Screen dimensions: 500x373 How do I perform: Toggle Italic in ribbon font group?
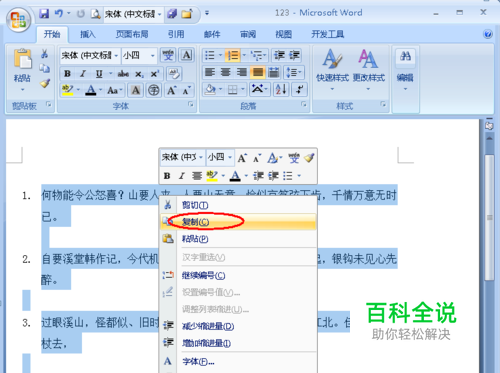pyautogui.click(x=83, y=74)
